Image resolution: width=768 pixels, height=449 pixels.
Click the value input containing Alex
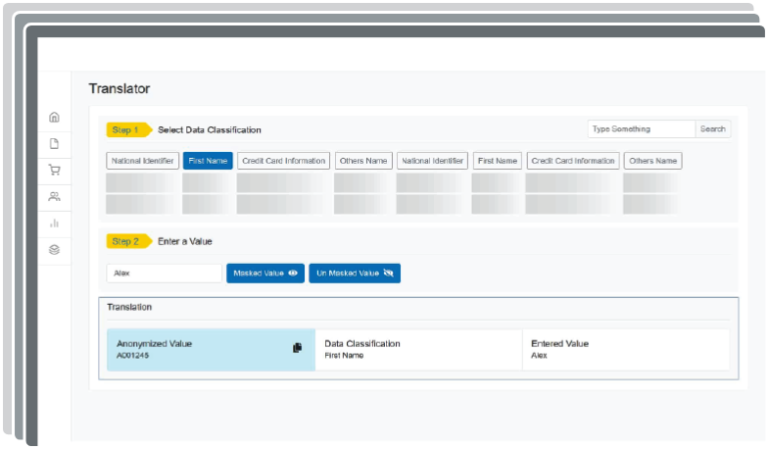(x=164, y=273)
